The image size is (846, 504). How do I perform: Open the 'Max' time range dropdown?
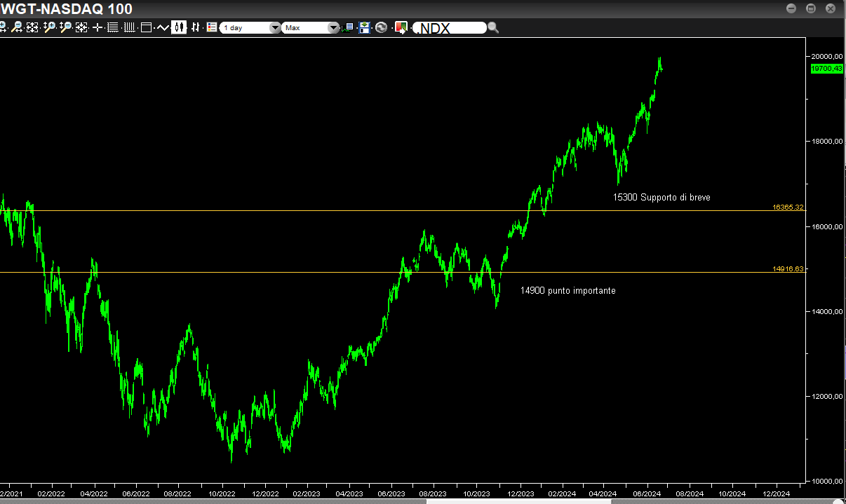(x=311, y=28)
